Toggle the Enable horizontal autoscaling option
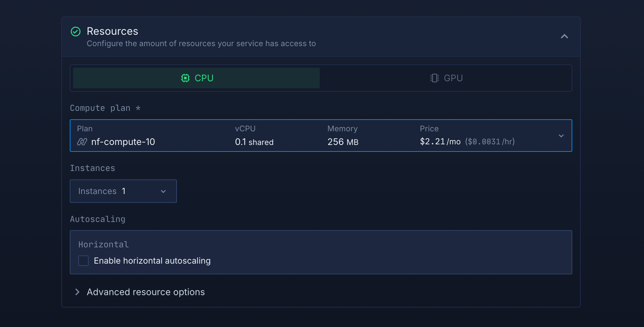This screenshot has width=644, height=327. (x=83, y=260)
